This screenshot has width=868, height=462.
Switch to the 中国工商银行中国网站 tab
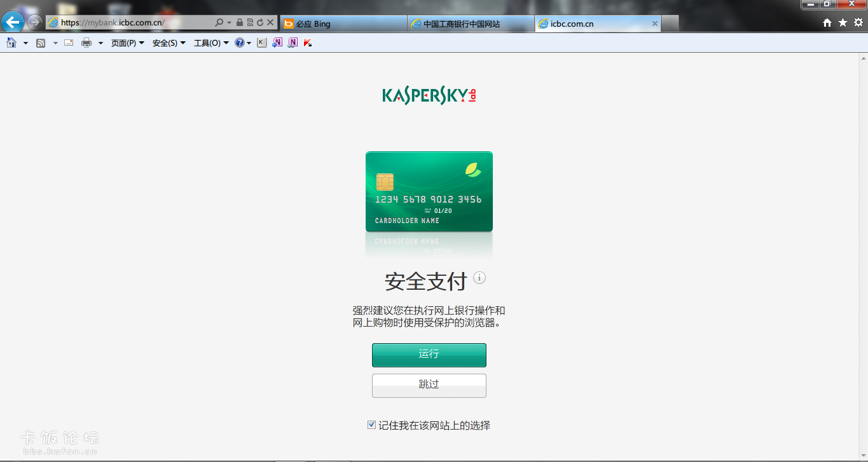click(x=471, y=24)
